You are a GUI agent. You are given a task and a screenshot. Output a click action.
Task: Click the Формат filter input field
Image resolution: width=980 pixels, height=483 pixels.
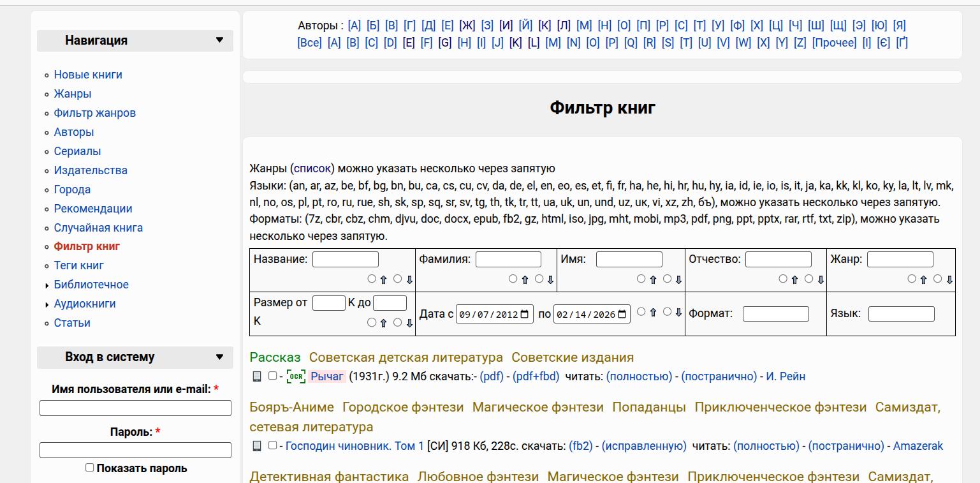[x=775, y=314]
